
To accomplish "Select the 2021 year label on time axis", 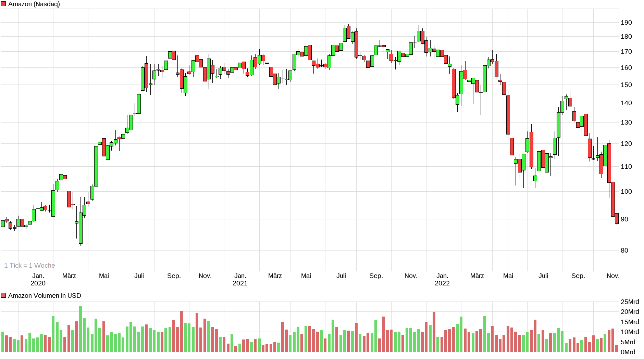I will pos(240,283).
